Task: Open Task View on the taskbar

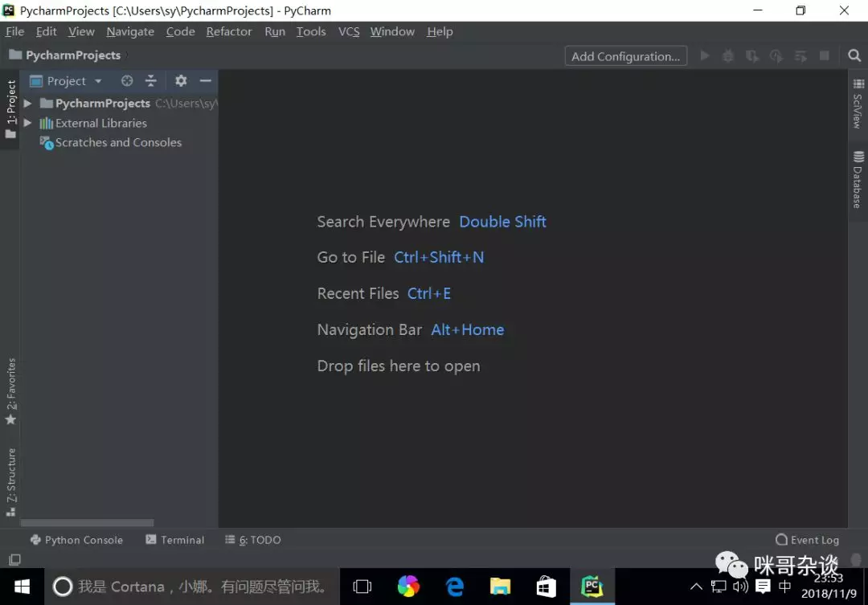Action: pos(362,587)
